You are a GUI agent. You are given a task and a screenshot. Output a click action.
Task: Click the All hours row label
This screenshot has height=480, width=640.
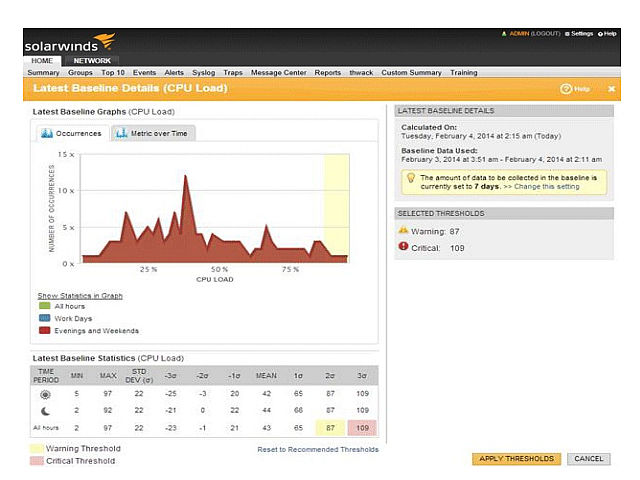46,428
